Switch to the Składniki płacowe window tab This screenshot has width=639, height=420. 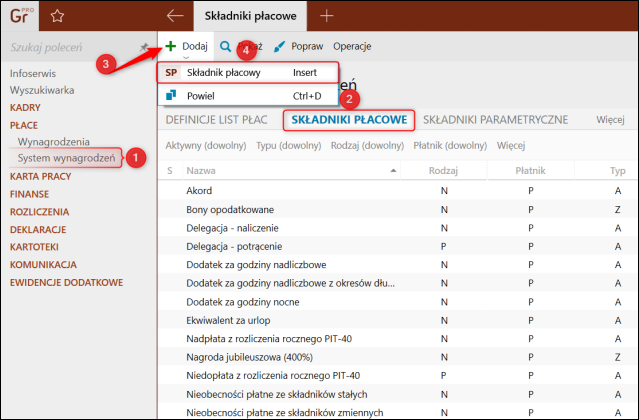coord(250,16)
